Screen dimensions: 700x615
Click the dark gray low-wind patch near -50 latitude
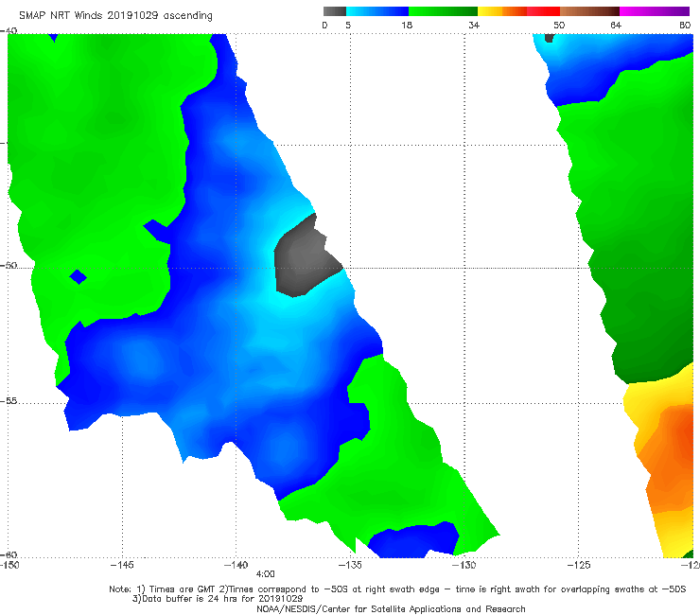point(304,259)
